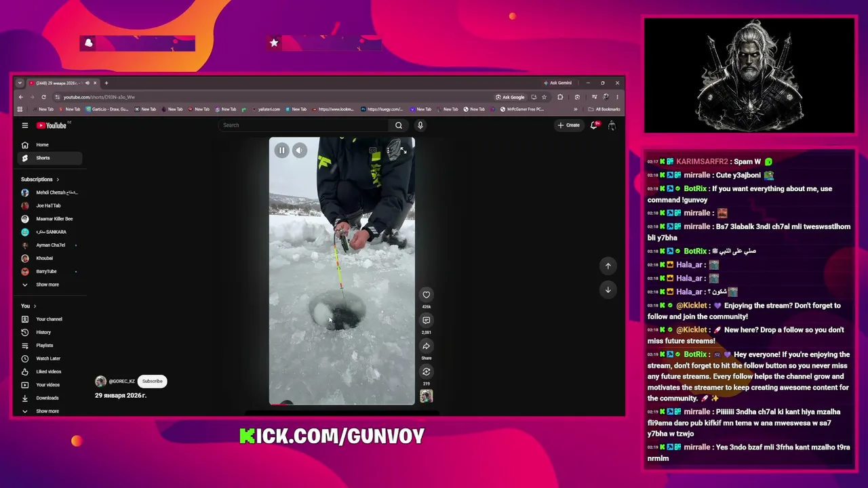
Task: Open Your videos
Action: coord(50,385)
